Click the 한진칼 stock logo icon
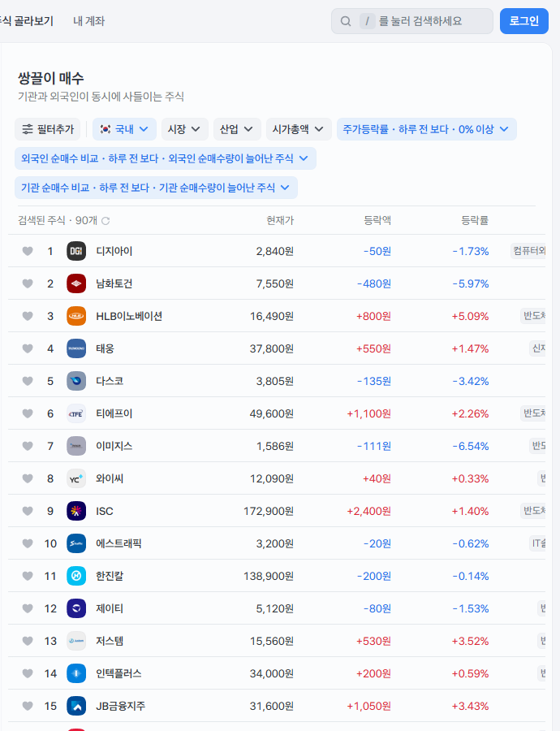560x731 pixels. tap(76, 576)
